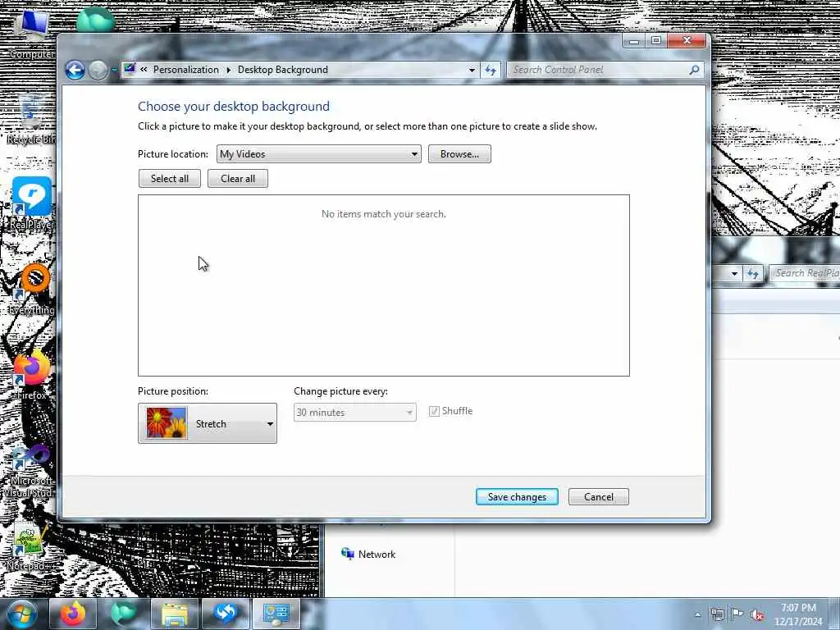Click the Clear all button
Viewport: 840px width, 630px height.
[238, 178]
